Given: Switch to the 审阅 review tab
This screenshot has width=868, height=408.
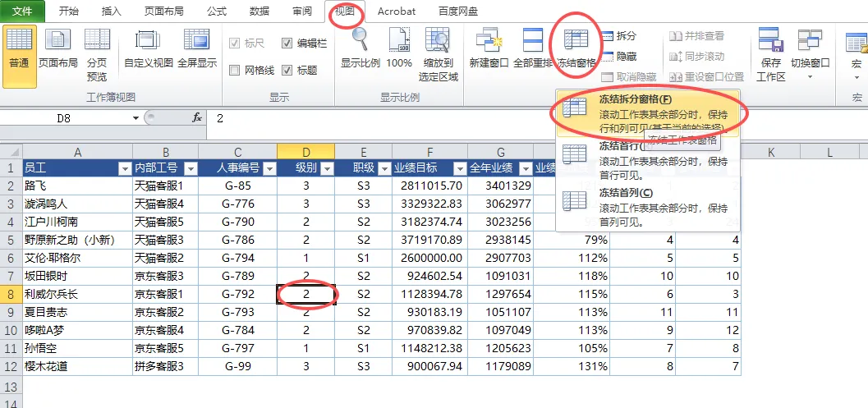Looking at the screenshot, I should [302, 11].
